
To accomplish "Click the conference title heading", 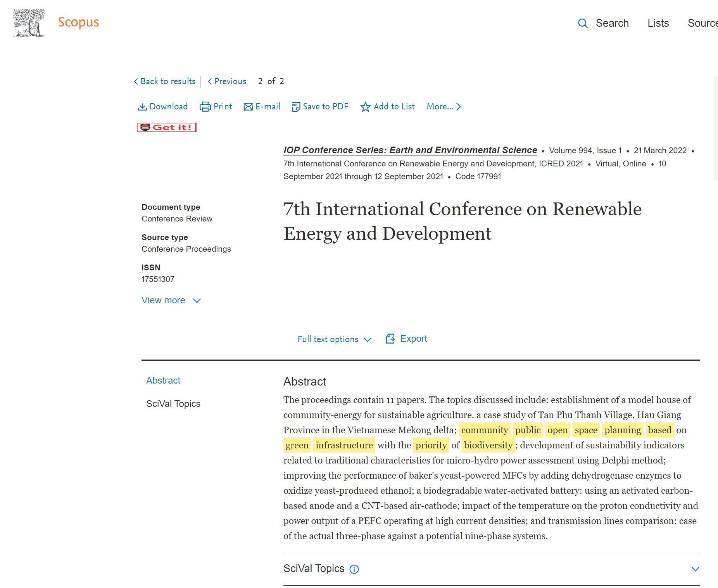I will coord(463,221).
